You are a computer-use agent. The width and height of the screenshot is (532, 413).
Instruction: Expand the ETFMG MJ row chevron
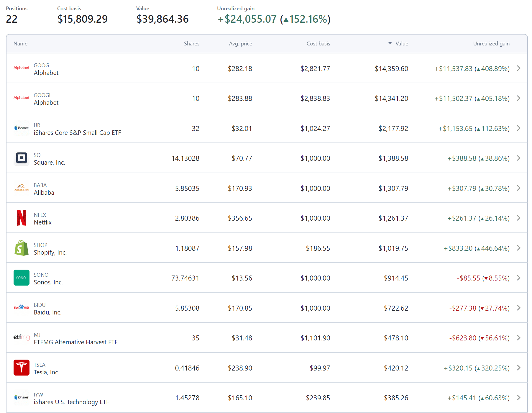pos(519,337)
